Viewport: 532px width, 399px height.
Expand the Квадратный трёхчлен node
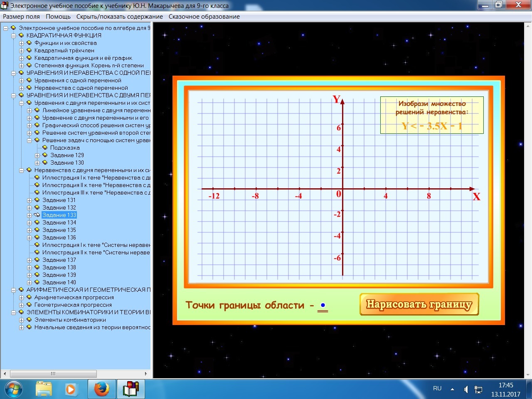point(22,51)
